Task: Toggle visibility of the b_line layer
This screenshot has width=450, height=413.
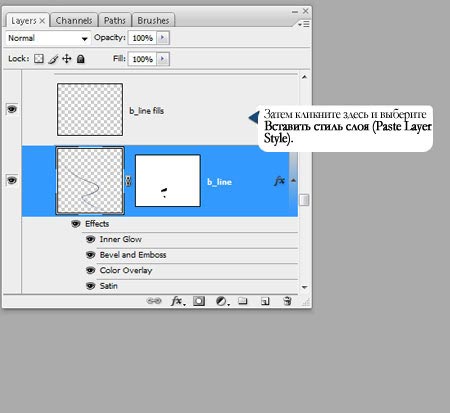Action: coord(12,180)
